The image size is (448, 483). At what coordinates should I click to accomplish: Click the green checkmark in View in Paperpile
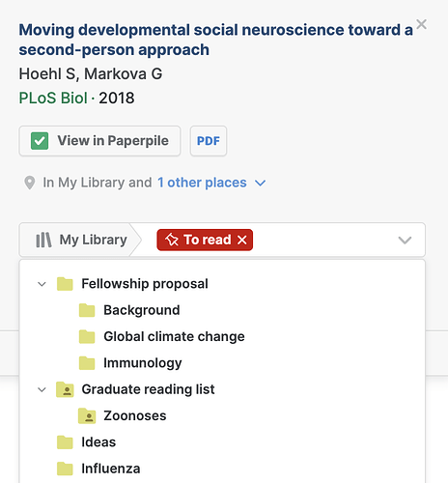40,141
